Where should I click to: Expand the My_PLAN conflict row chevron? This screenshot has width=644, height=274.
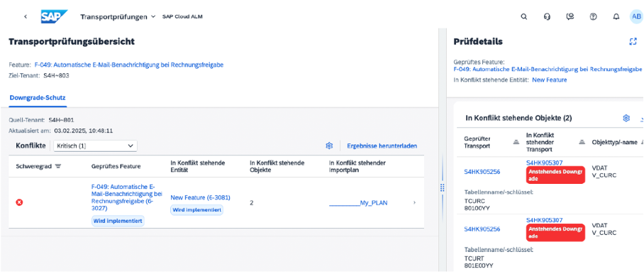point(414,202)
